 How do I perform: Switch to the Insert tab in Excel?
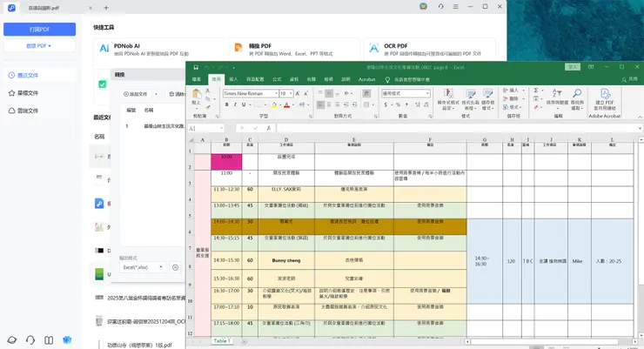click(x=233, y=79)
